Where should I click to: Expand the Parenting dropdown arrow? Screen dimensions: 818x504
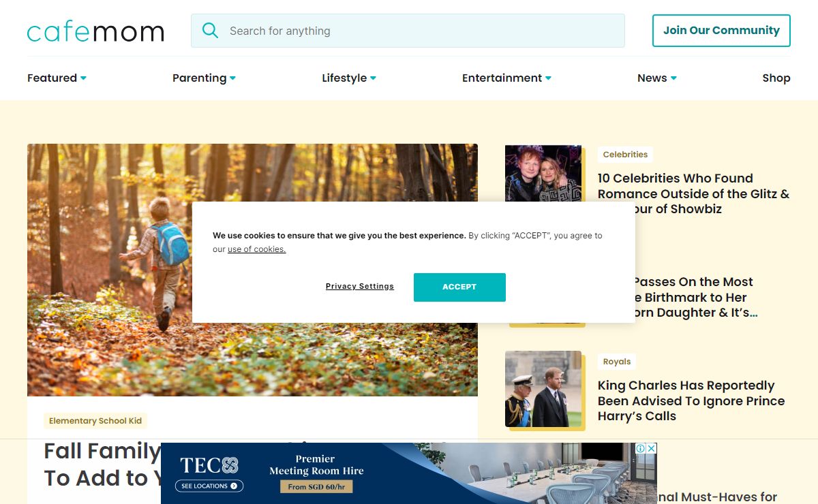232,78
